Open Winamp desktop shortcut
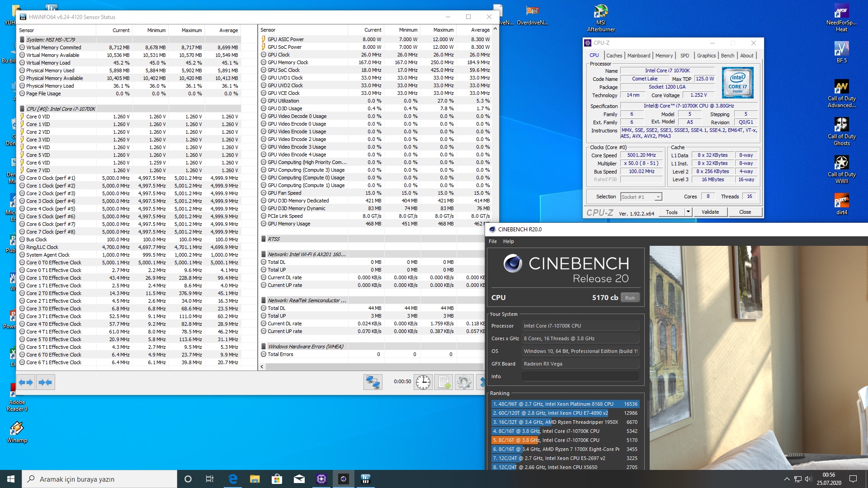868x488 pixels. (x=17, y=432)
